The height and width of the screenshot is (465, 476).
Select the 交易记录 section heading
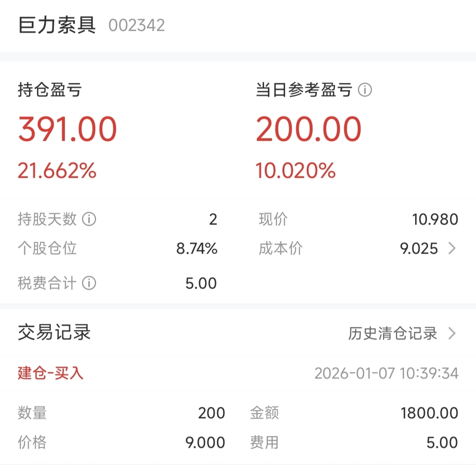[54, 332]
